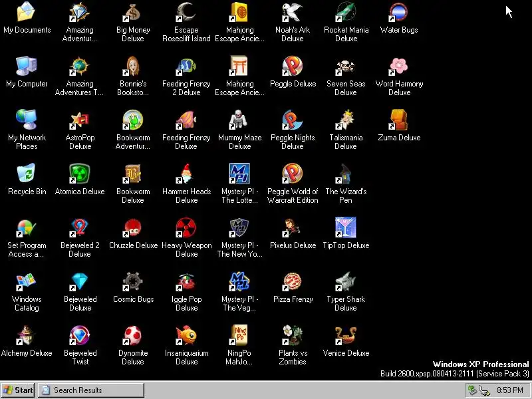
Task: Click Peggle World of Warcraft Edition icon
Action: 293,174
